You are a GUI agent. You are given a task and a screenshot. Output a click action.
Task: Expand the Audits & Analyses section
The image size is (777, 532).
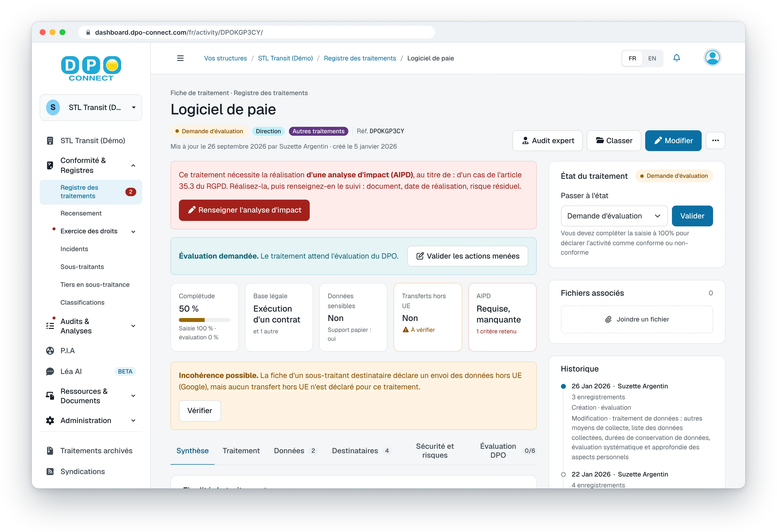click(133, 326)
